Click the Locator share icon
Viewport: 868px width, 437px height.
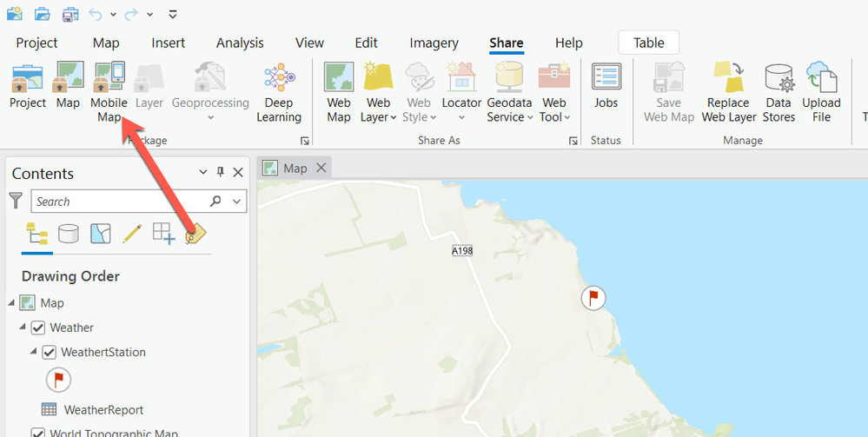pyautogui.click(x=461, y=77)
